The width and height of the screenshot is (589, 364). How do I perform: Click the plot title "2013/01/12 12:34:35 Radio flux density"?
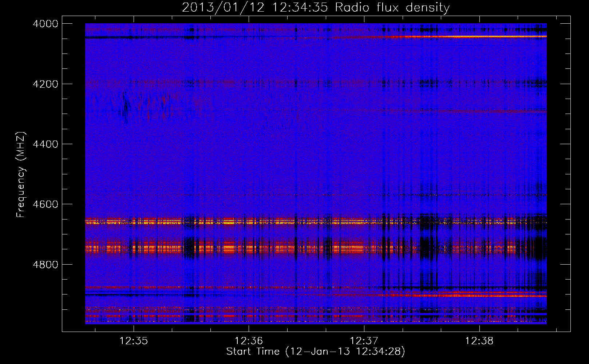[316, 8]
